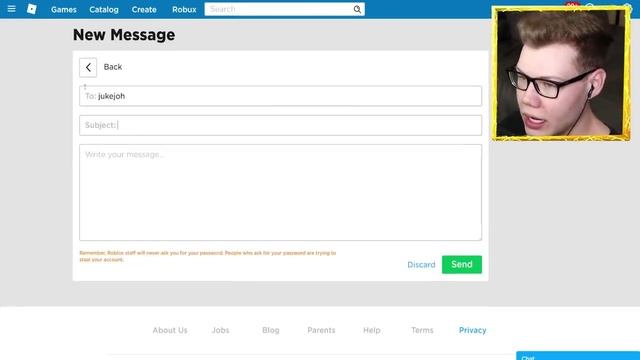Open the Help footer link

pyautogui.click(x=371, y=330)
